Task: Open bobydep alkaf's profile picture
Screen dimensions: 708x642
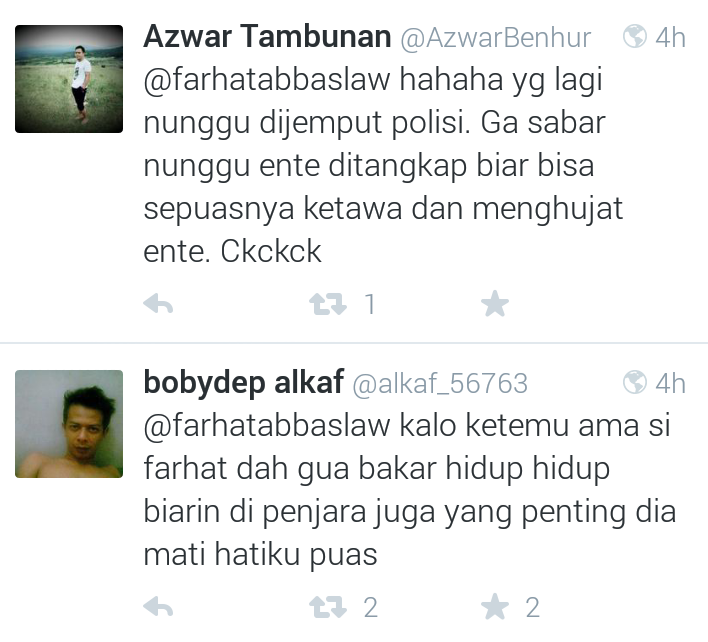Action: point(69,424)
